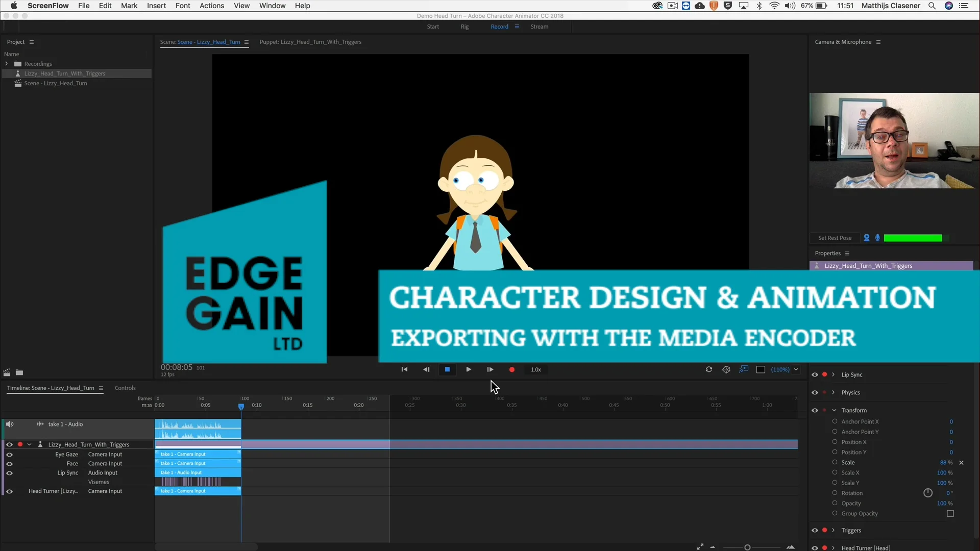
Task: Open the snapping magnet icon near playback controls
Action: [726, 369]
